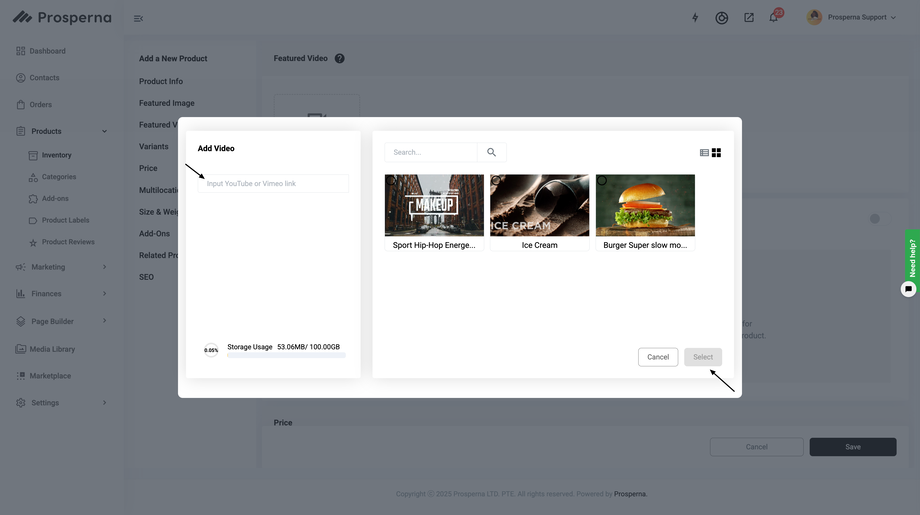Switch to list view icon
This screenshot has height=515, width=920.
point(704,153)
